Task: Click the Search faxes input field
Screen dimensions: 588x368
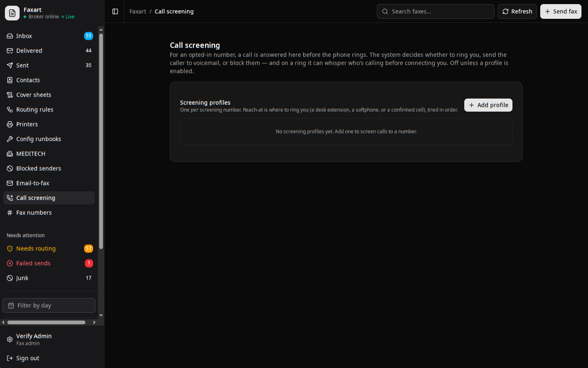Action: click(435, 11)
